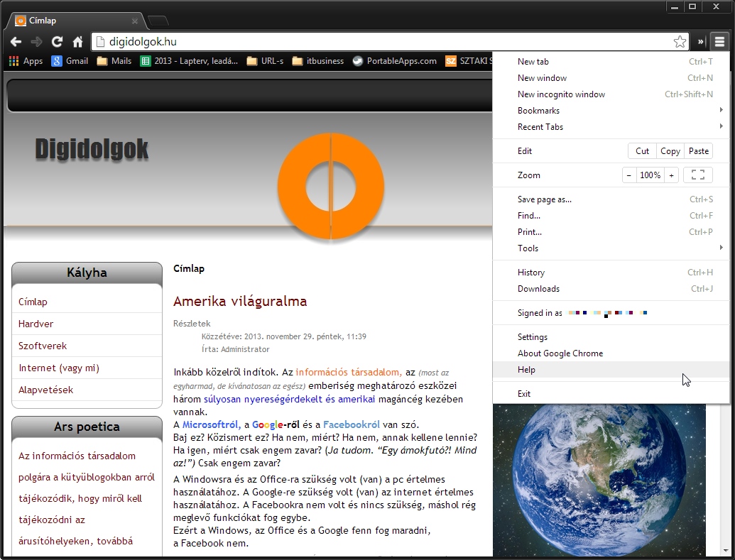Expand the Tools submenu
735x560 pixels.
pyautogui.click(x=611, y=248)
